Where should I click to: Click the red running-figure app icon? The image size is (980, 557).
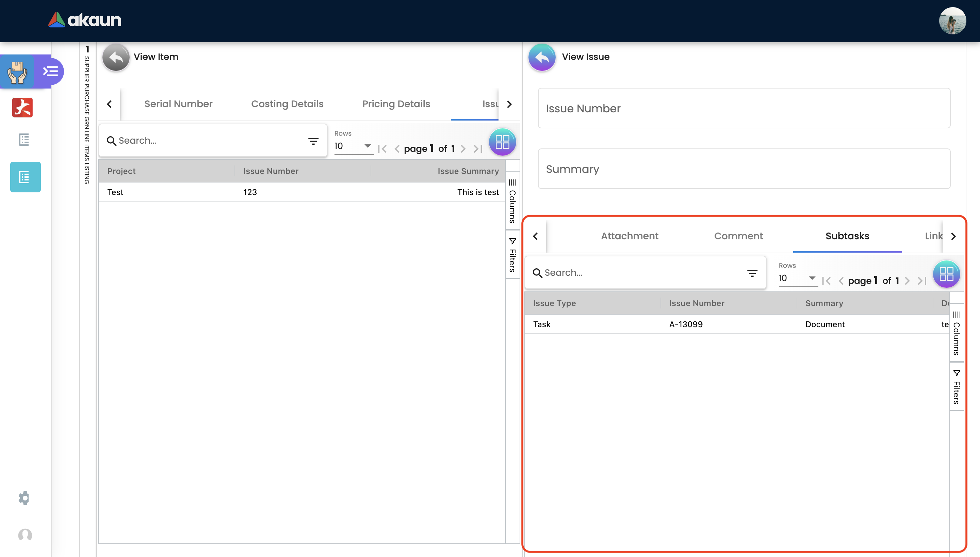[22, 108]
